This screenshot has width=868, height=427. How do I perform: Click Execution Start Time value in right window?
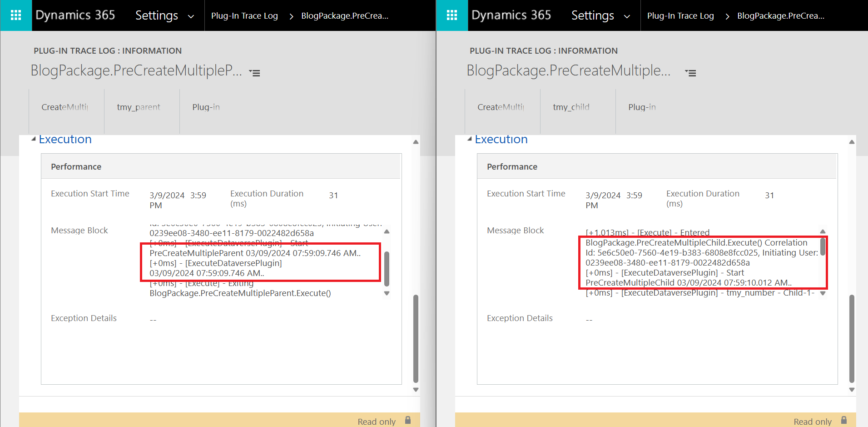point(614,200)
